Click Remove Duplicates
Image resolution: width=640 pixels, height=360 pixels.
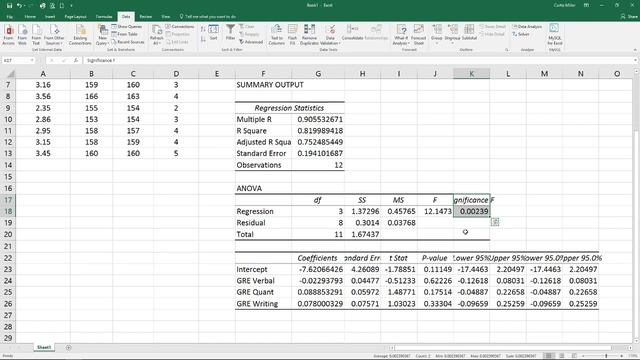click(309, 35)
